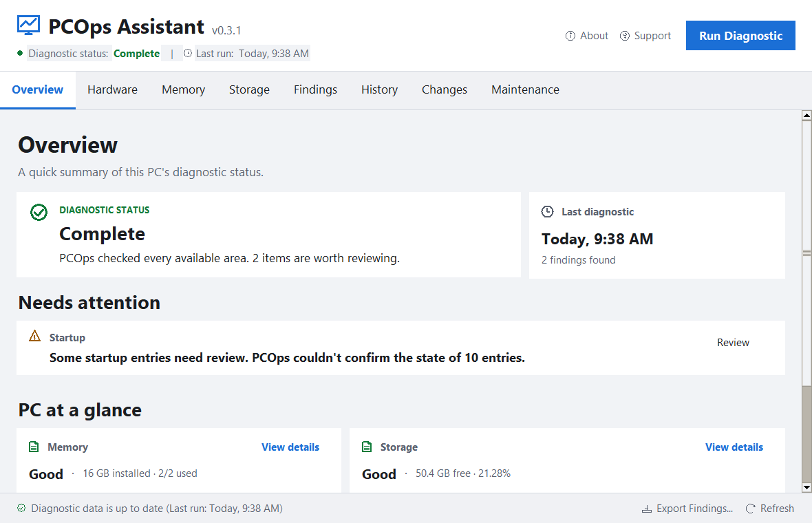Open the Support link

(645, 36)
